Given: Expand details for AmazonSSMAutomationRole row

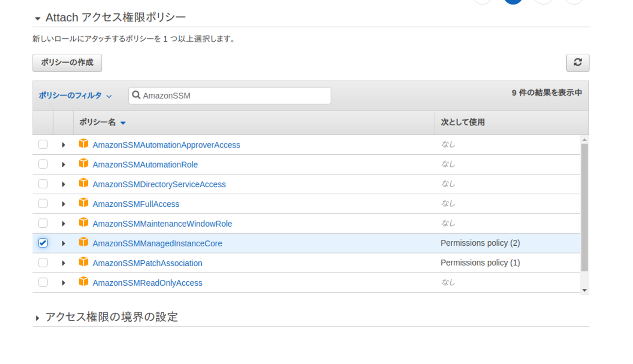Looking at the screenshot, I should click(63, 164).
